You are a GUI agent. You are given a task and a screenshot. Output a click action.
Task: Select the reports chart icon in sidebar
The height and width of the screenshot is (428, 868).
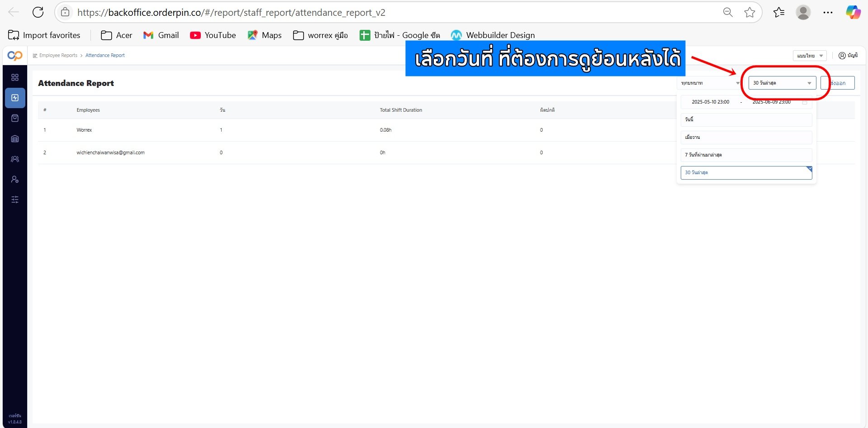pos(15,98)
